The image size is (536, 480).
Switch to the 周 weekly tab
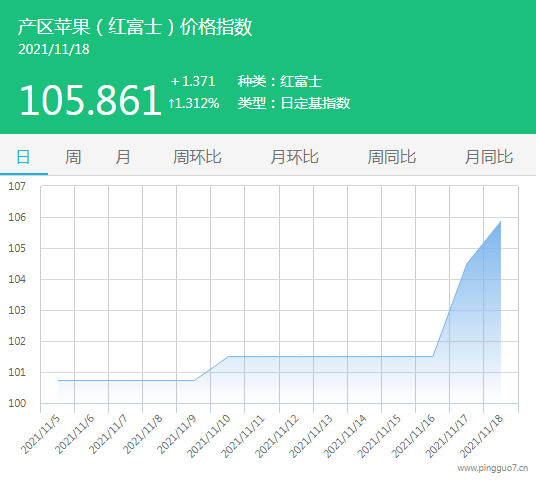tap(73, 157)
